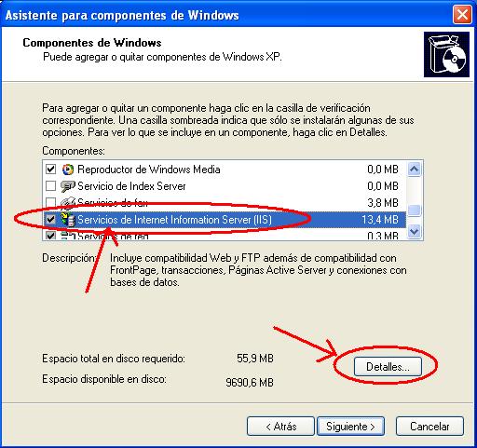Screen dimensions: 477x448
Task: Click the 13,4 MB size value
Action: tap(380, 220)
